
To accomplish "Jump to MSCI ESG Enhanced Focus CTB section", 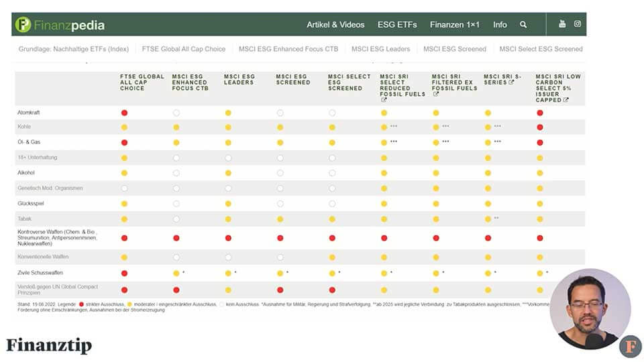I will 288,49.
